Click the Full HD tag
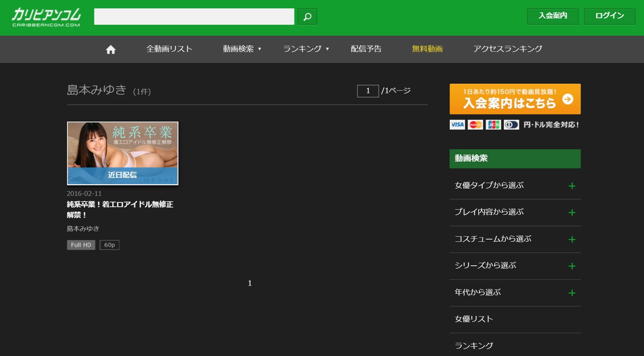644x356 pixels. [x=81, y=245]
